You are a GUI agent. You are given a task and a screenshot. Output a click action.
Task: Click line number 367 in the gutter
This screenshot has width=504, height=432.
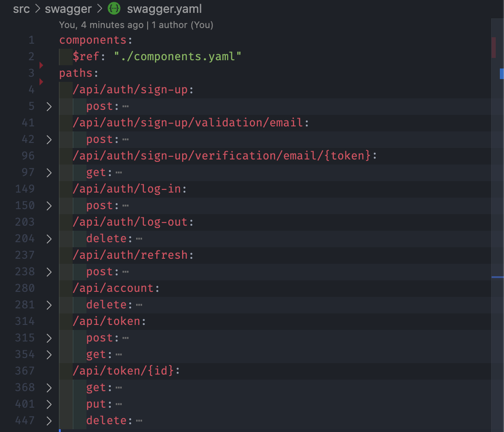25,371
